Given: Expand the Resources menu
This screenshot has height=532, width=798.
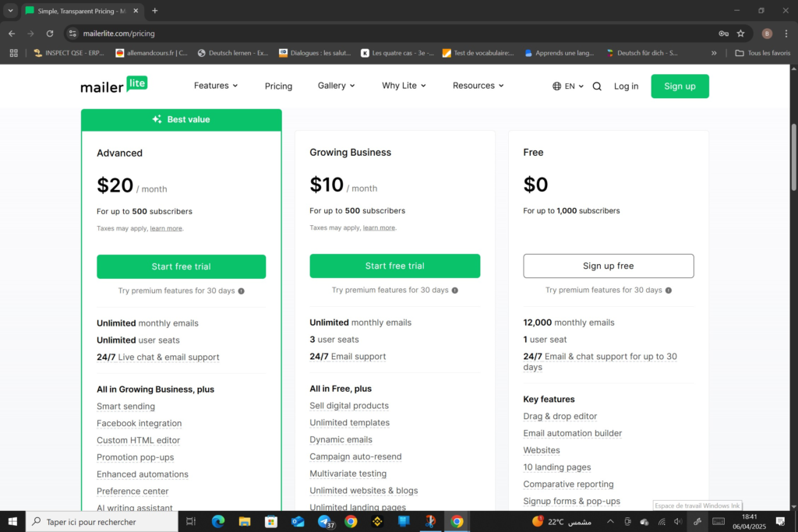Looking at the screenshot, I should tap(478, 86).
